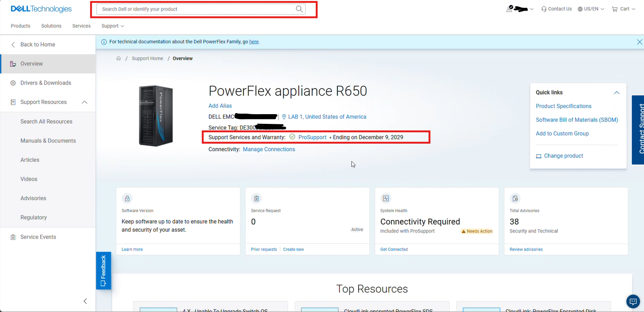This screenshot has width=644, height=312.
Task: Click the Manage Connections link
Action: (269, 149)
